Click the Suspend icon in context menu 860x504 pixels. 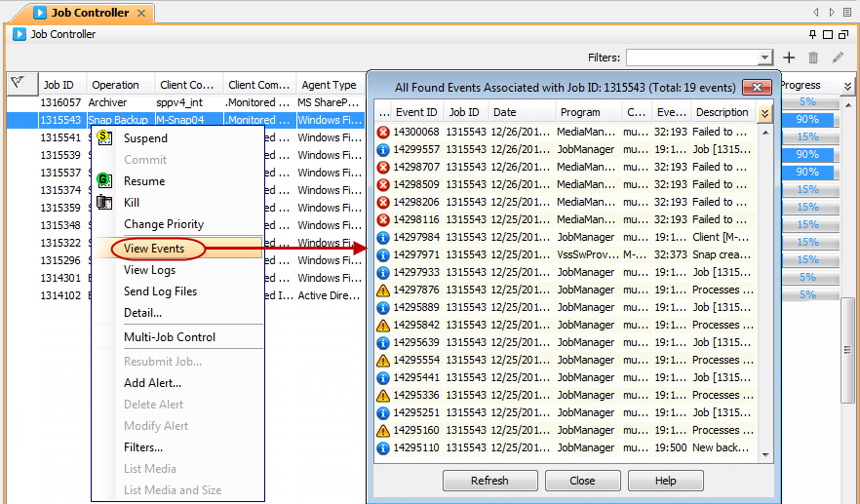click(104, 138)
